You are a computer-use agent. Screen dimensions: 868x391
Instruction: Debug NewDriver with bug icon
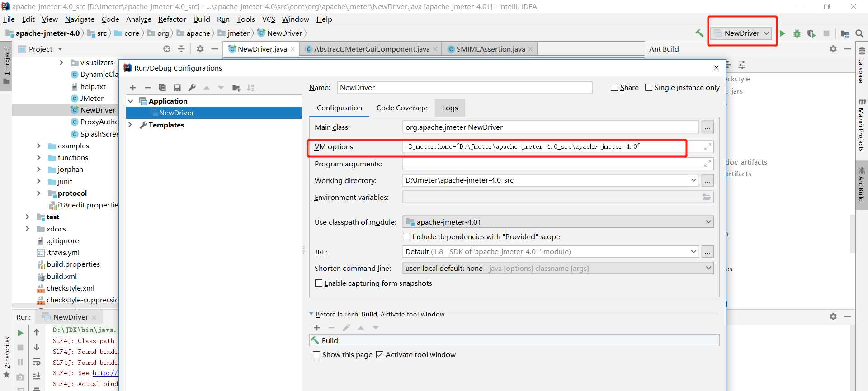point(797,33)
